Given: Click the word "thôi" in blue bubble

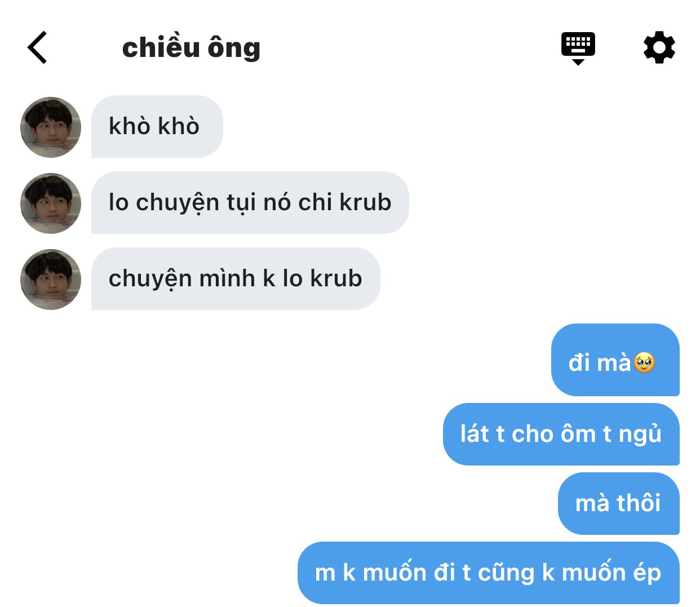Looking at the screenshot, I should (x=639, y=503).
